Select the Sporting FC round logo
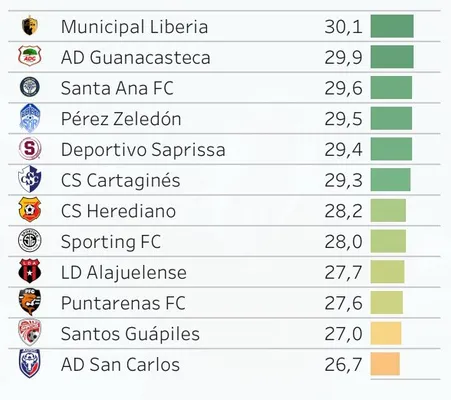 30,240
